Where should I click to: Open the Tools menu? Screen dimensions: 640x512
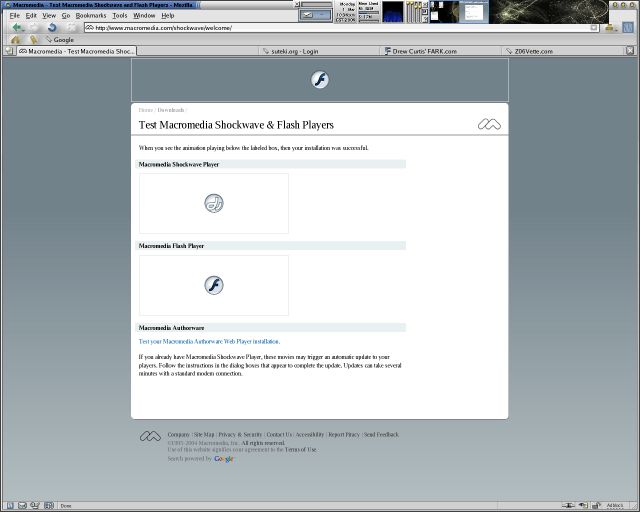pos(120,16)
